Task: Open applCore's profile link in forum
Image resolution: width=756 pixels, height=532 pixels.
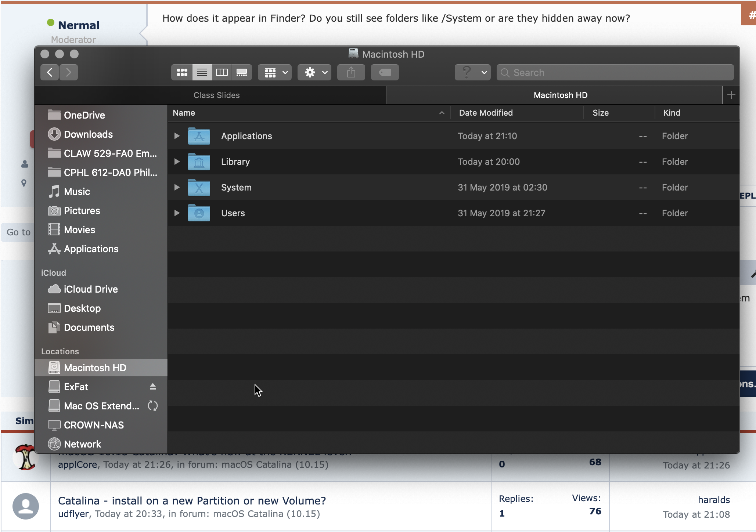Action: tap(78, 464)
